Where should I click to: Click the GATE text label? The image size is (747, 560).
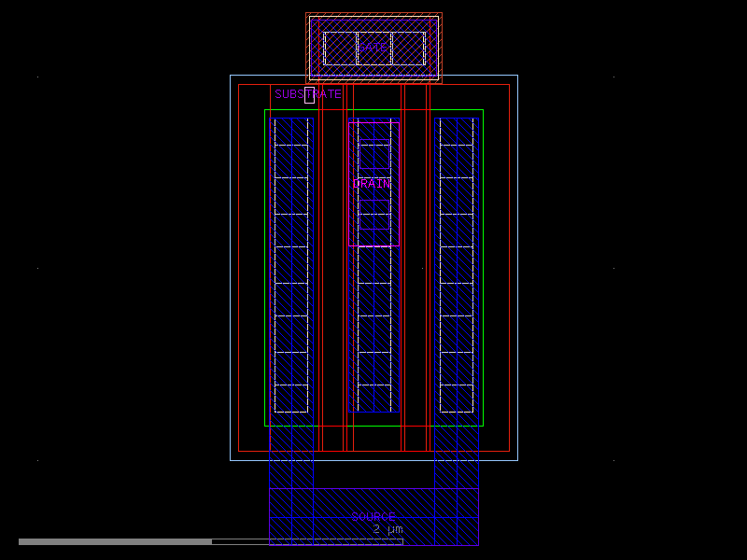(x=373, y=47)
